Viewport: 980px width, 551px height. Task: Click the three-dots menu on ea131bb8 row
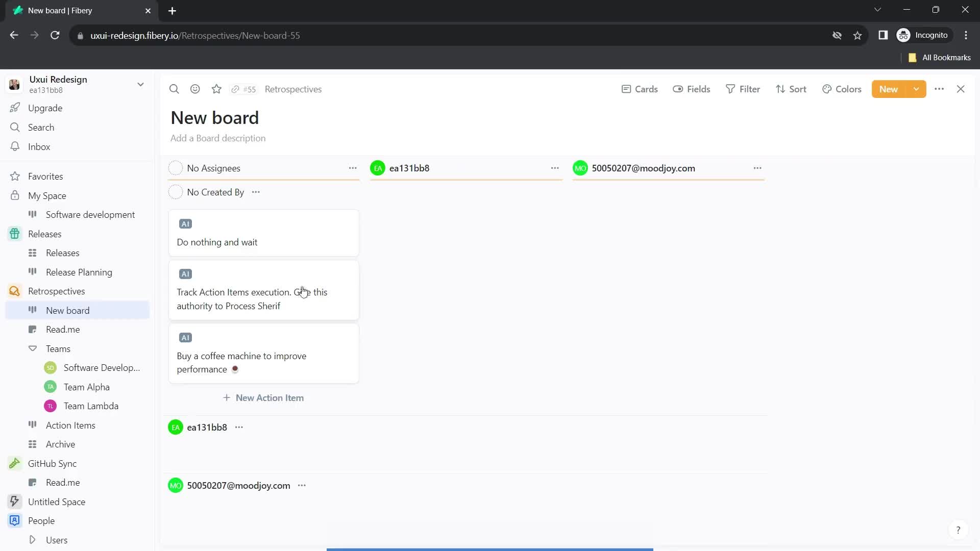(239, 427)
